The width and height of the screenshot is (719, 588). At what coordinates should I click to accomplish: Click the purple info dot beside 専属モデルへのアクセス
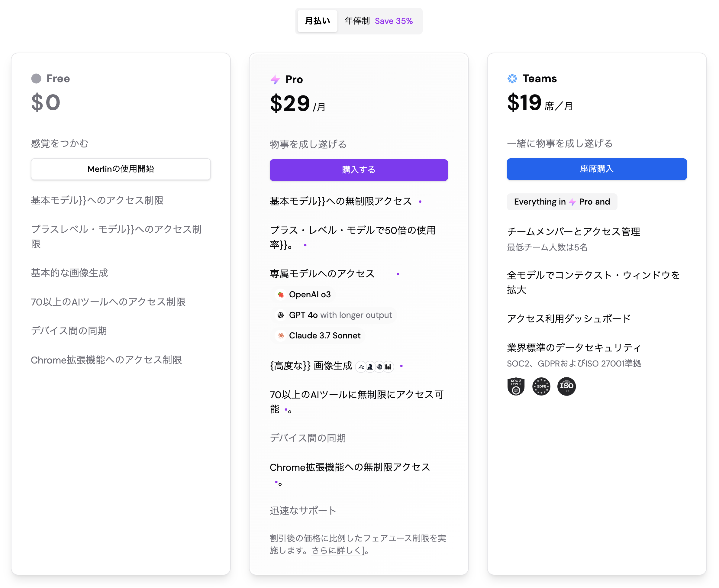coord(398,274)
